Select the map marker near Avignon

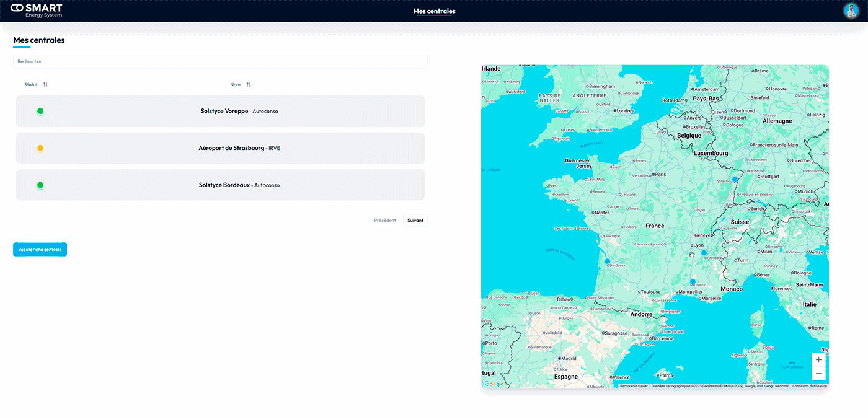click(x=693, y=282)
